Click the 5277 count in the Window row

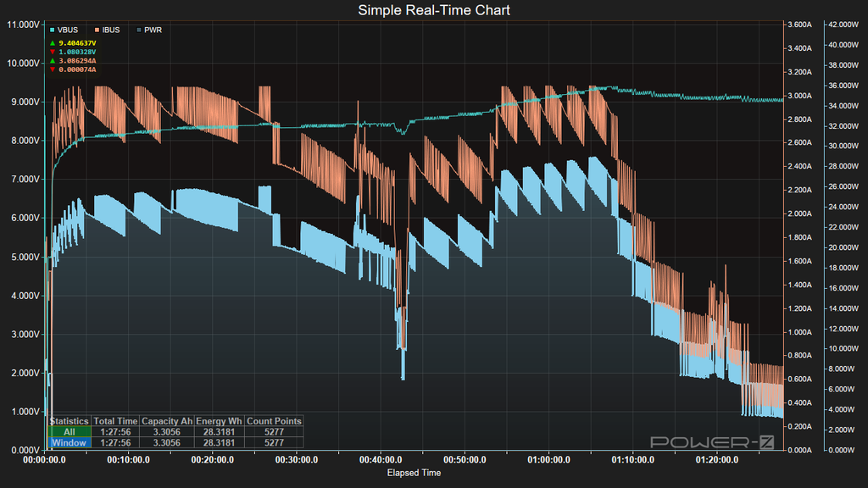point(274,442)
